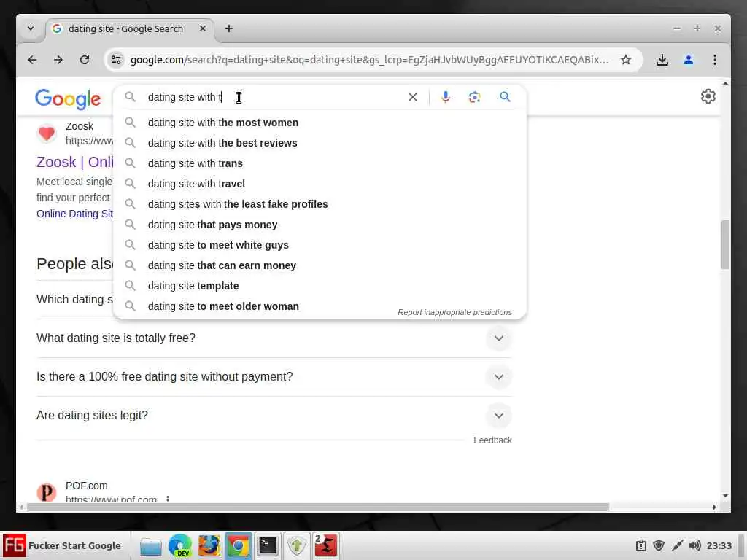Open a new browser tab

(x=228, y=28)
